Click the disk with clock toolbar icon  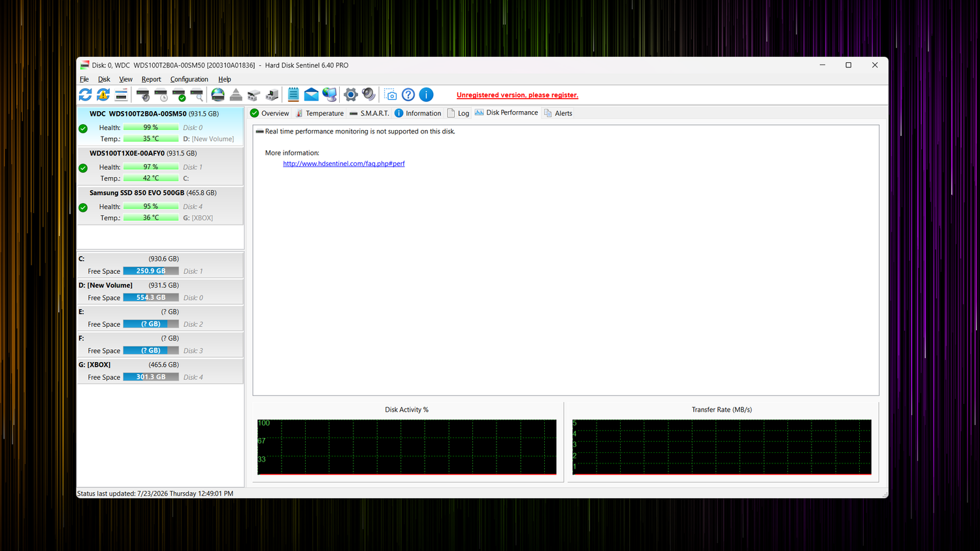tap(161, 95)
